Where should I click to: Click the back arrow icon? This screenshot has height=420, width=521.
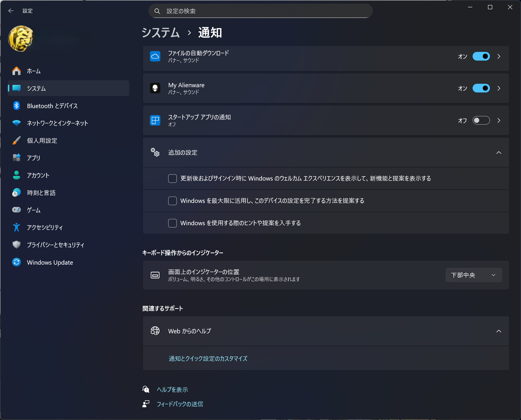[x=11, y=11]
